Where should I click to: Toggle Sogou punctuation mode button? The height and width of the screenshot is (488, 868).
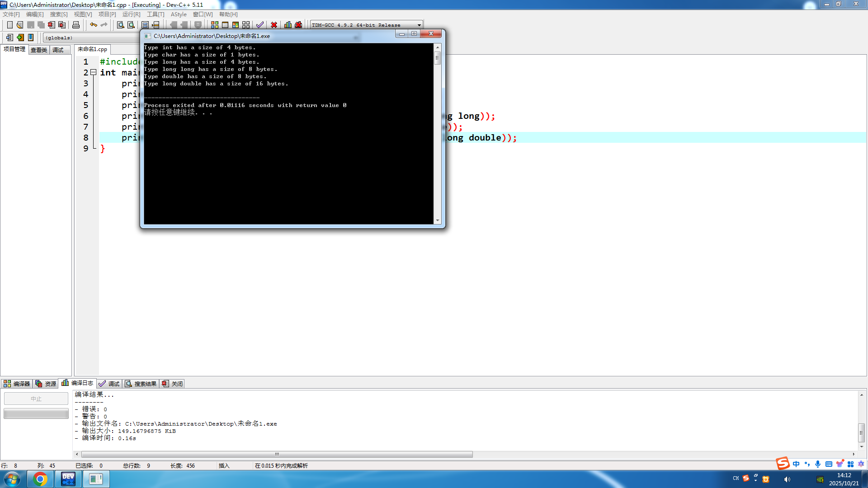point(807,464)
